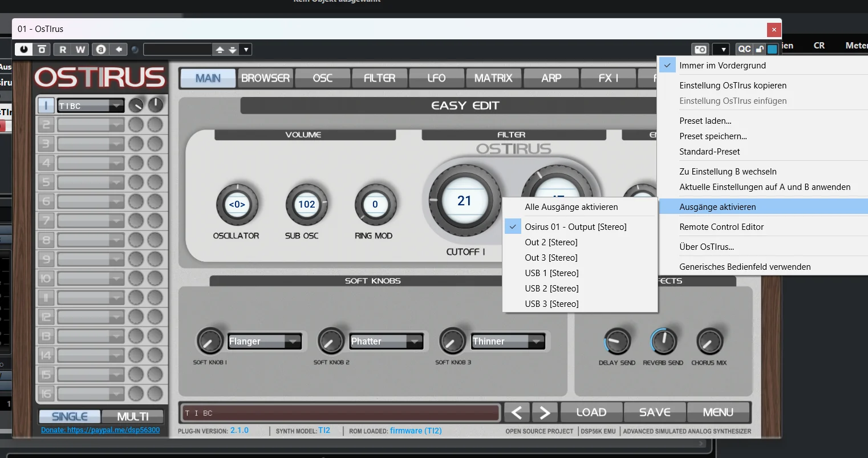Toggle Quick Controls QC button
Screen dimensions: 868x458
click(744, 49)
